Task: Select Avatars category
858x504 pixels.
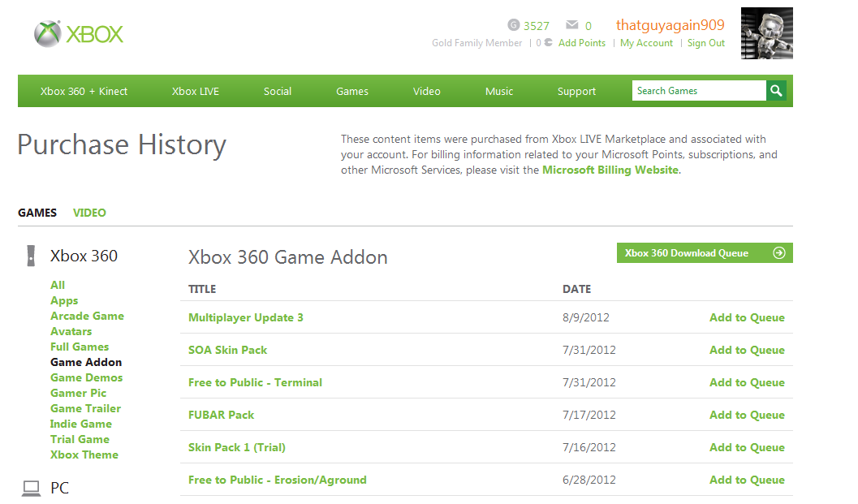Action: 71,331
